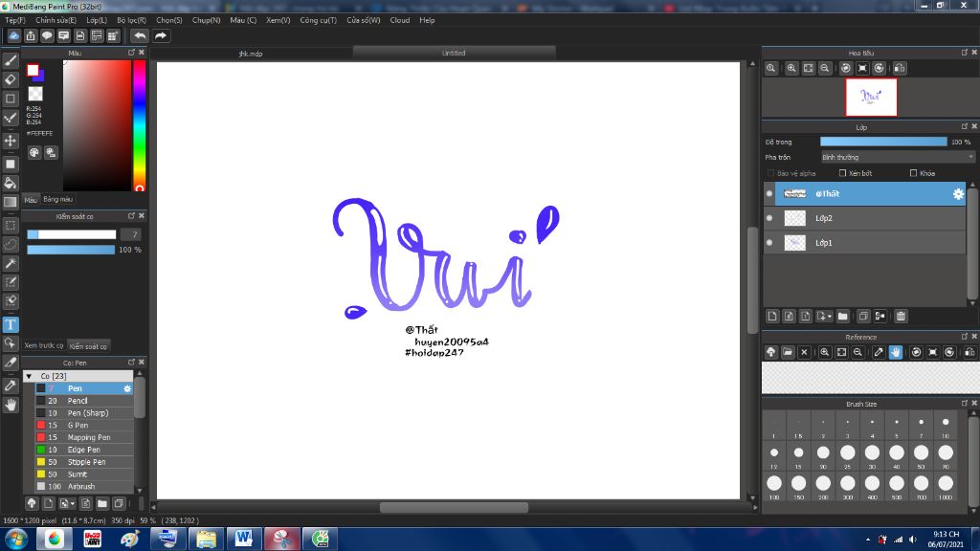
Task: Switch to the jhk.mdp document tab
Action: point(251,54)
